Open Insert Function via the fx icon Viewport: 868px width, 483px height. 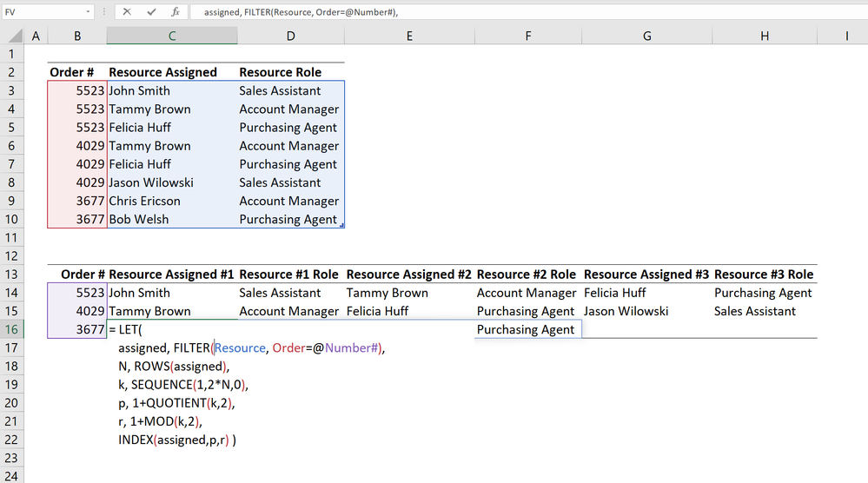(x=176, y=11)
